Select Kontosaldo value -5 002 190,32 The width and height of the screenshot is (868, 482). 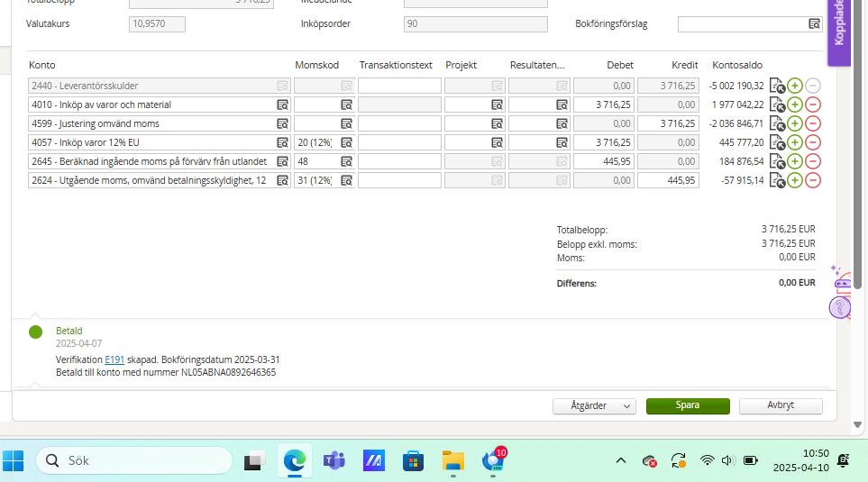pos(736,86)
